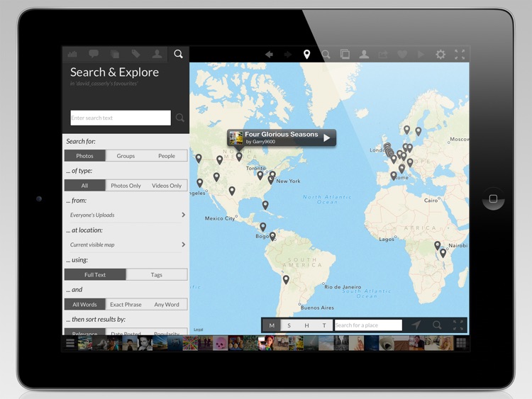
Task: Switch map to S mode
Action: [x=289, y=325]
